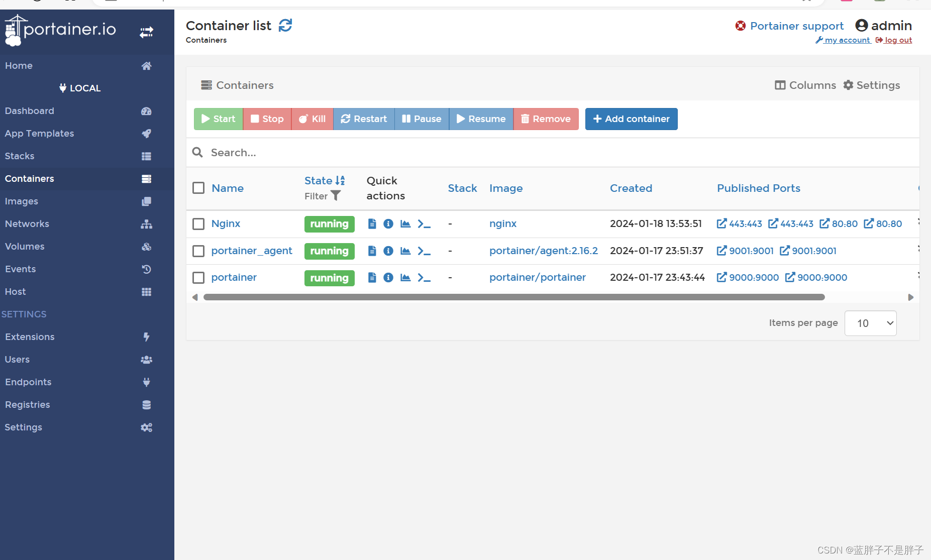Open Settings gear in Containers panel
Image resolution: width=931 pixels, height=560 pixels.
872,85
